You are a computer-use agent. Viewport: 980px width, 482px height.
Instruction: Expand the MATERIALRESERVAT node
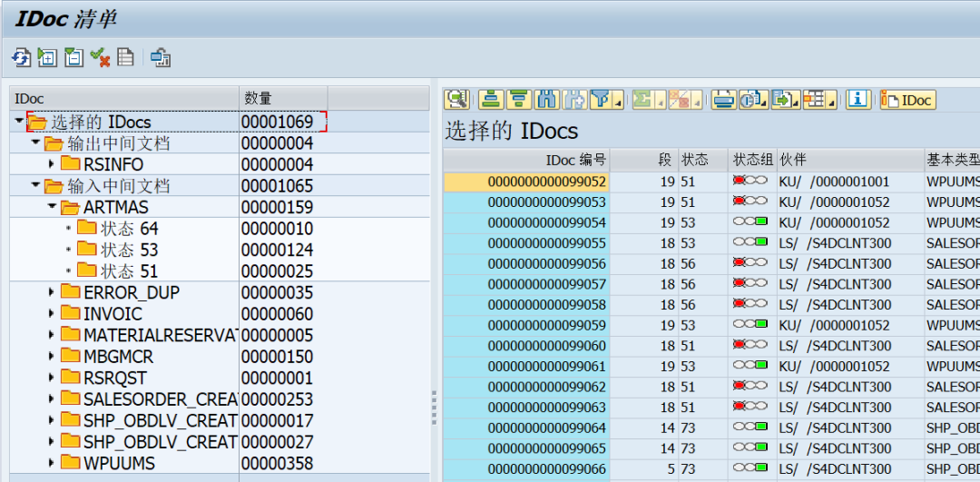(x=52, y=335)
